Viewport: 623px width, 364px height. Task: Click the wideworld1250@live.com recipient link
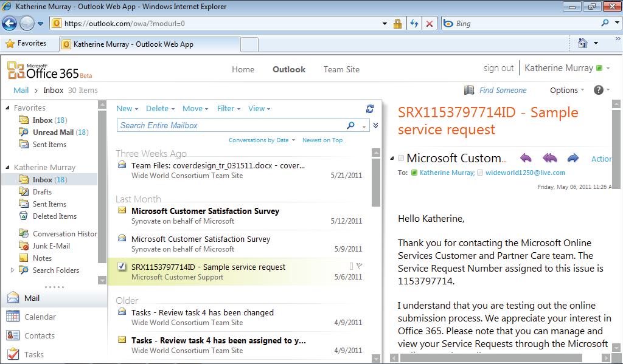click(x=525, y=173)
